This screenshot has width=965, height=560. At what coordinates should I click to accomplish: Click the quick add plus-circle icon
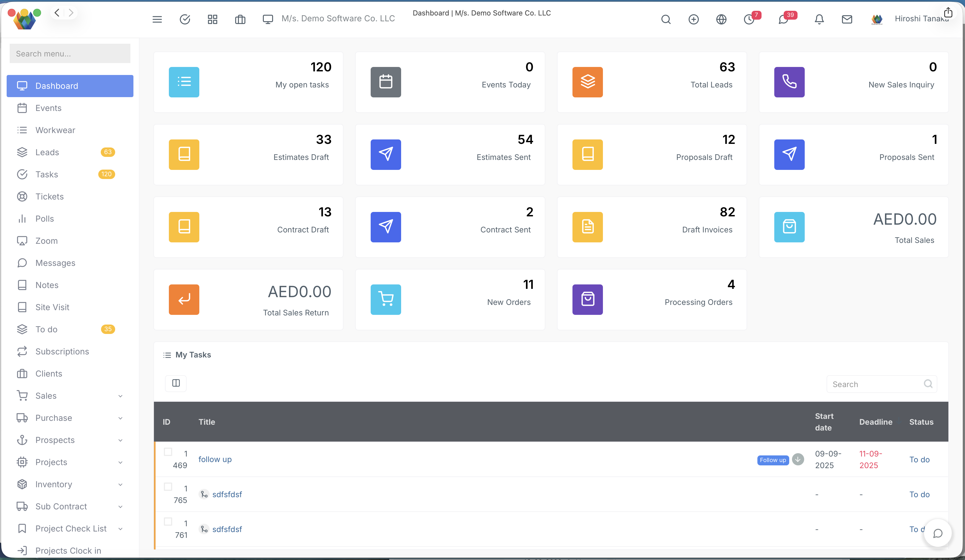[693, 19]
